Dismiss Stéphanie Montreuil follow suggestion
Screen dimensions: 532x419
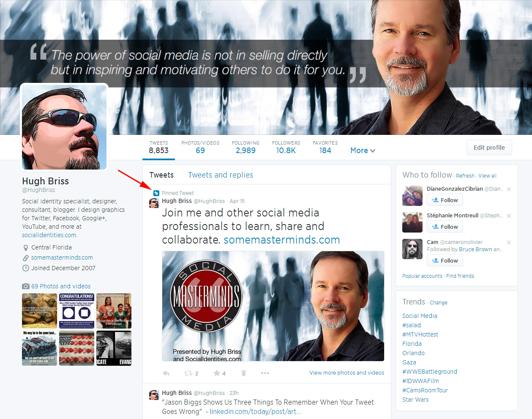[509, 216]
